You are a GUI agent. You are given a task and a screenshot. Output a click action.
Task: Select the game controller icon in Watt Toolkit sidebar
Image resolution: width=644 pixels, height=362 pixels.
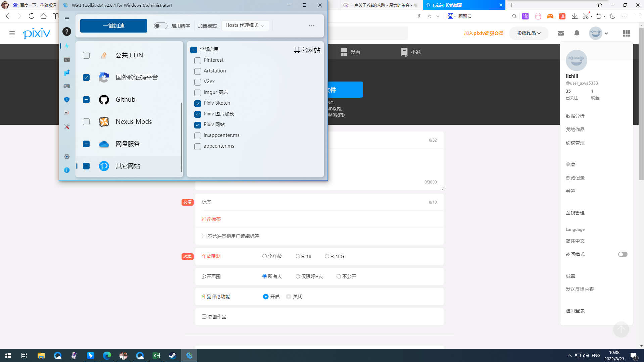pyautogui.click(x=67, y=86)
